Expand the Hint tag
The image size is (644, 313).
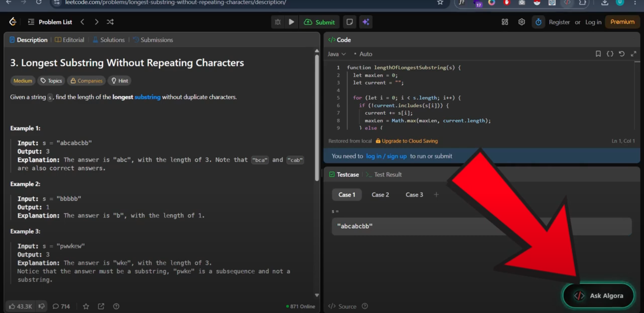(x=120, y=81)
